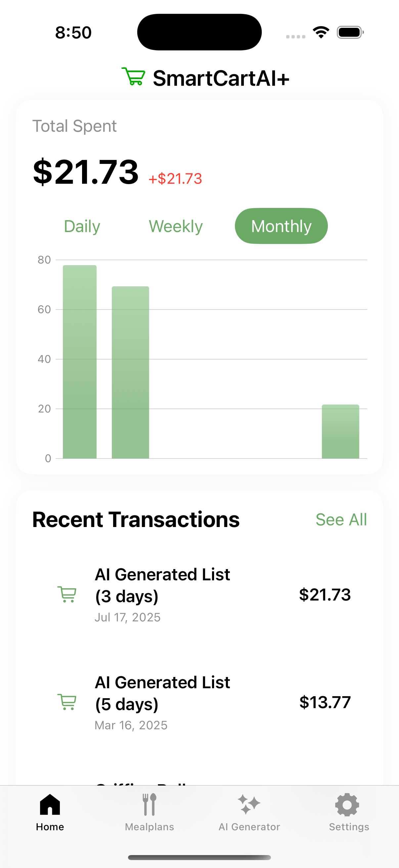
Task: Open the AI Generator sparkles icon
Action: (249, 805)
